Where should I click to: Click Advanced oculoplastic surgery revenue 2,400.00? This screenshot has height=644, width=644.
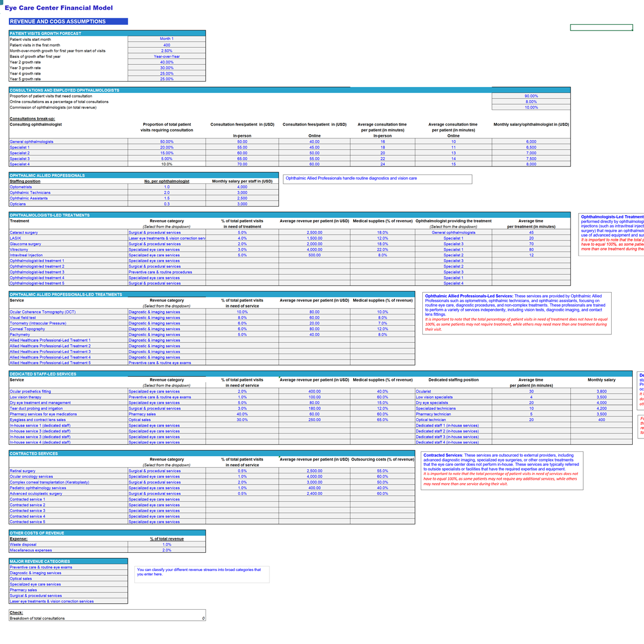(314, 493)
